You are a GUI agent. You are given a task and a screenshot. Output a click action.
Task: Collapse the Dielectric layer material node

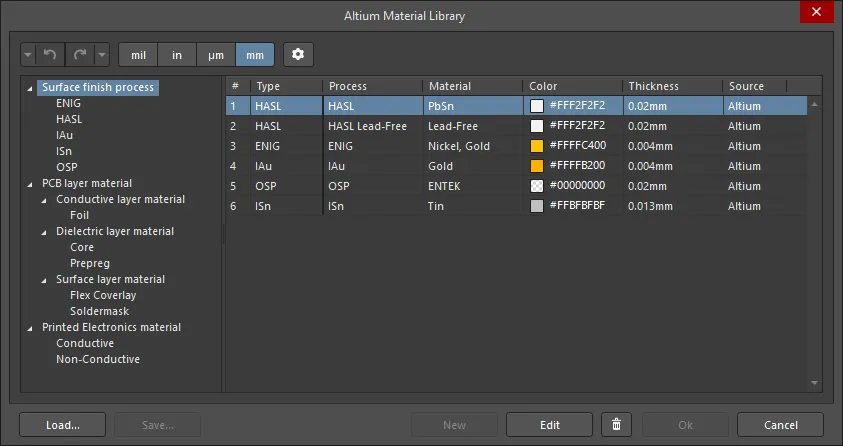tap(44, 232)
